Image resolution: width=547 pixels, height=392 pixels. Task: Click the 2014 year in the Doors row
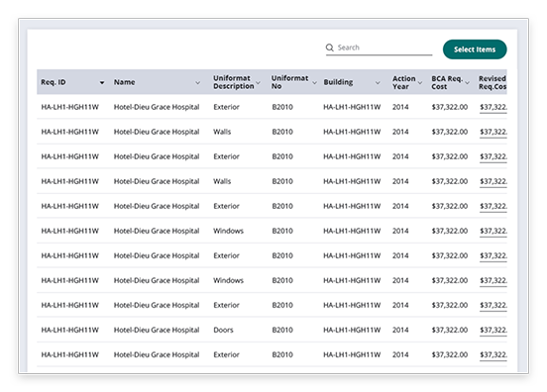tap(400, 330)
